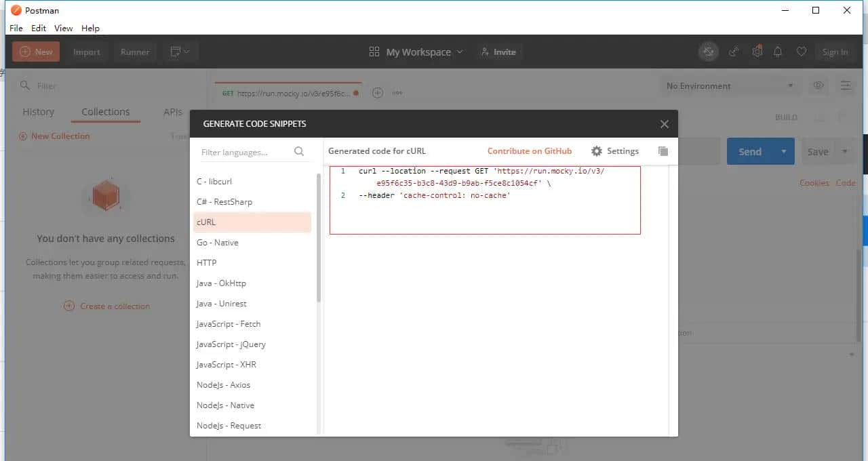Open the Runner
The height and width of the screenshot is (461, 868).
coord(135,52)
